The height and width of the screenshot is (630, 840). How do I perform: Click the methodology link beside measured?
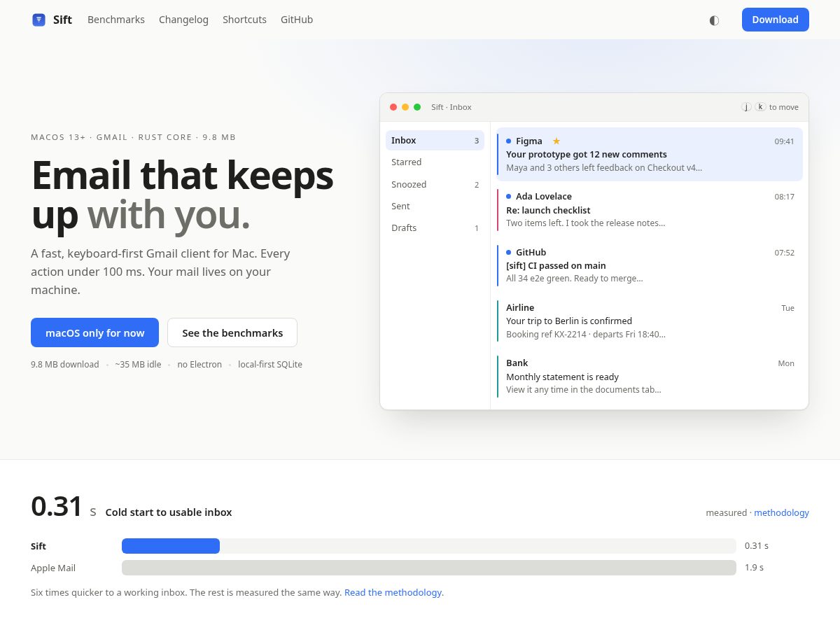(x=781, y=512)
